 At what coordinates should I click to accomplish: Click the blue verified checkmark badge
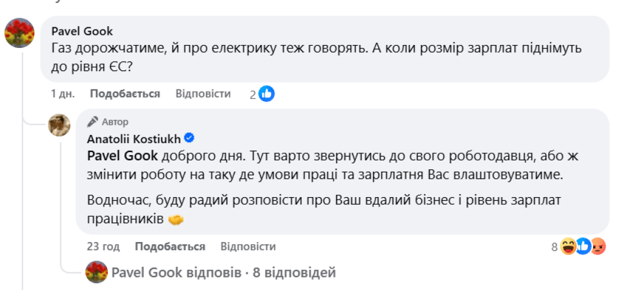pos(190,138)
